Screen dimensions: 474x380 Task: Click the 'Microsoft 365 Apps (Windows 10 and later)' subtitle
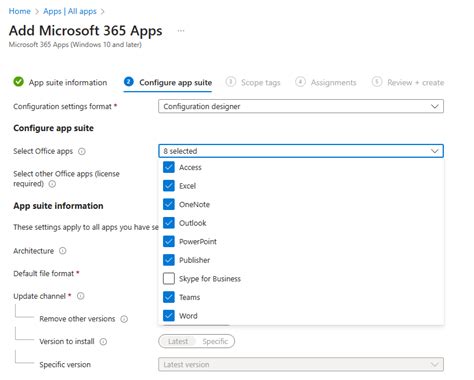click(75, 45)
